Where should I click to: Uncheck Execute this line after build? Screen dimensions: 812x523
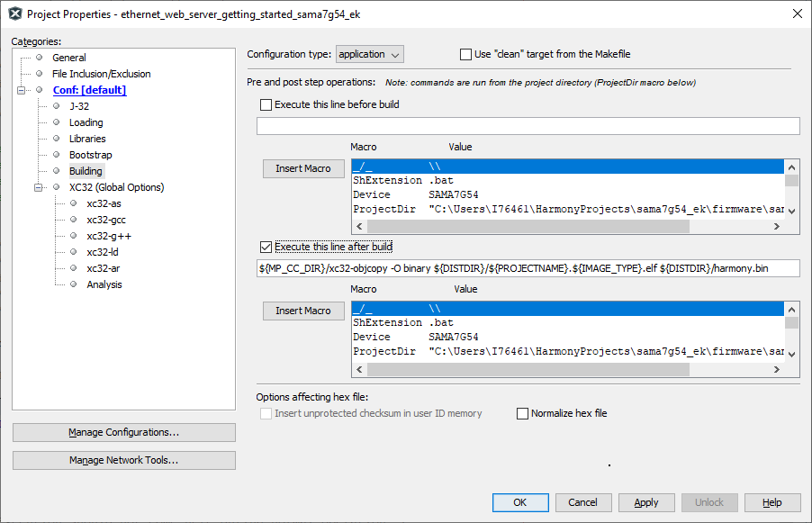coord(266,247)
